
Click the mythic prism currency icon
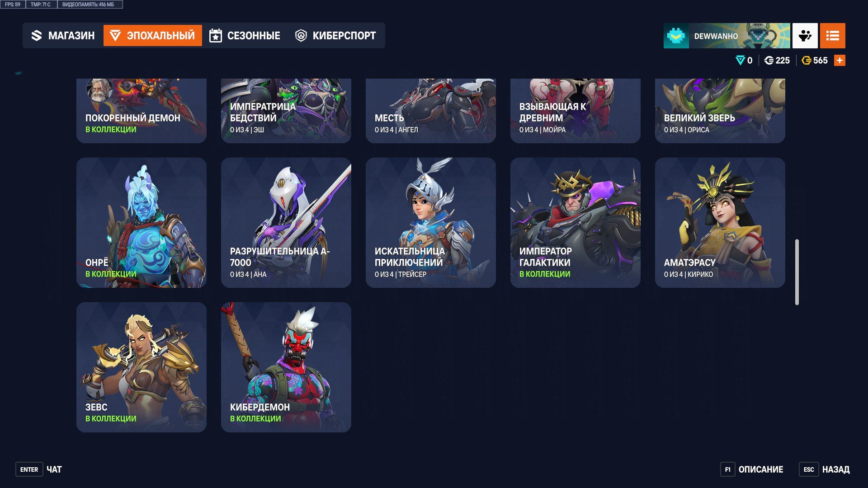click(x=740, y=61)
